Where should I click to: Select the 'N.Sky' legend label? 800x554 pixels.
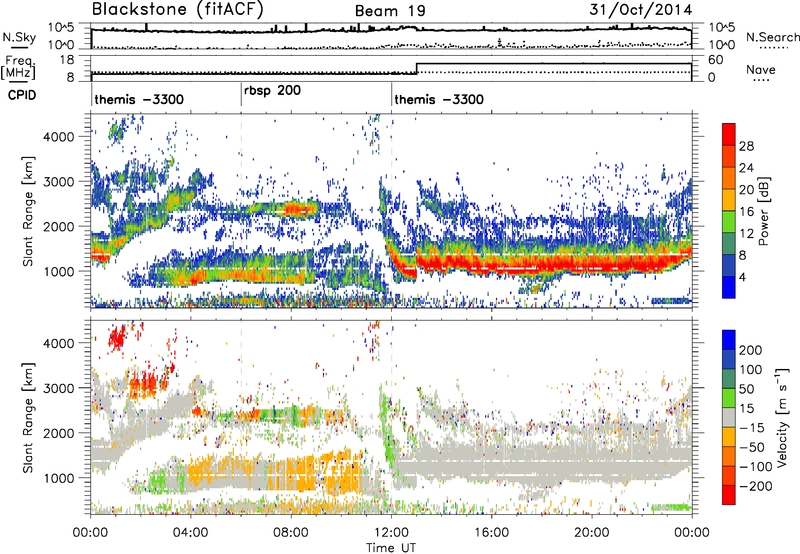pyautogui.click(x=19, y=37)
